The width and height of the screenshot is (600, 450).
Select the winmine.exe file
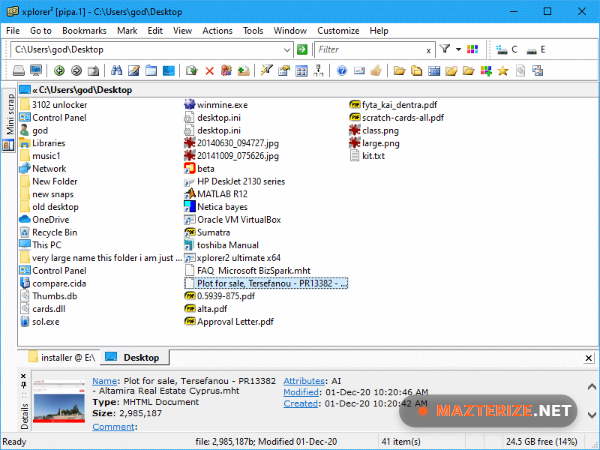pos(215,104)
